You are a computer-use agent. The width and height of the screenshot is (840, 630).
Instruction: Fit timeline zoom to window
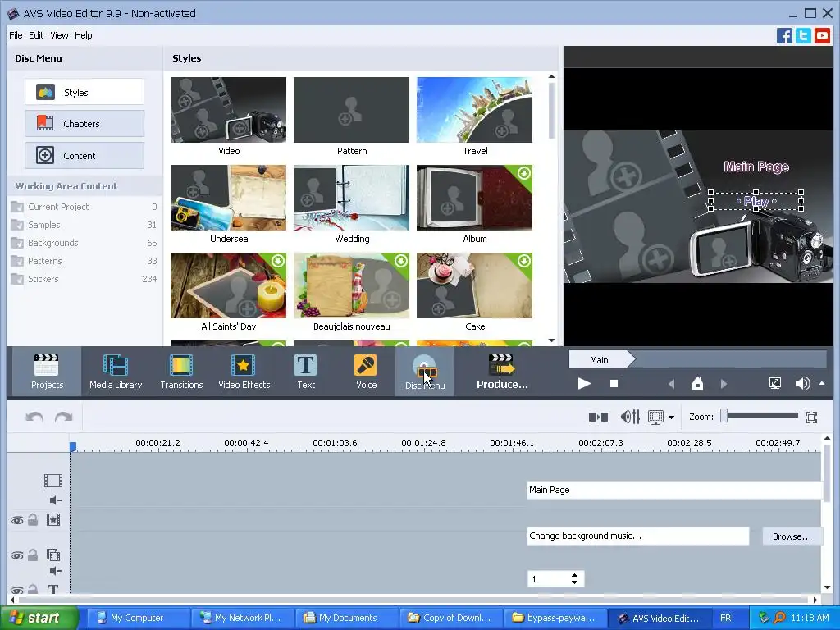pyautogui.click(x=811, y=418)
